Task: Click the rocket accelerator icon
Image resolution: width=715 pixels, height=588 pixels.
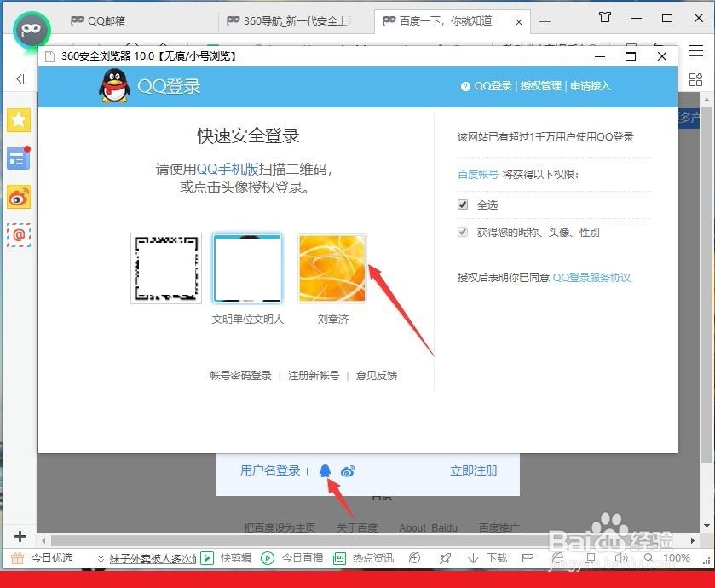Action: (445, 558)
